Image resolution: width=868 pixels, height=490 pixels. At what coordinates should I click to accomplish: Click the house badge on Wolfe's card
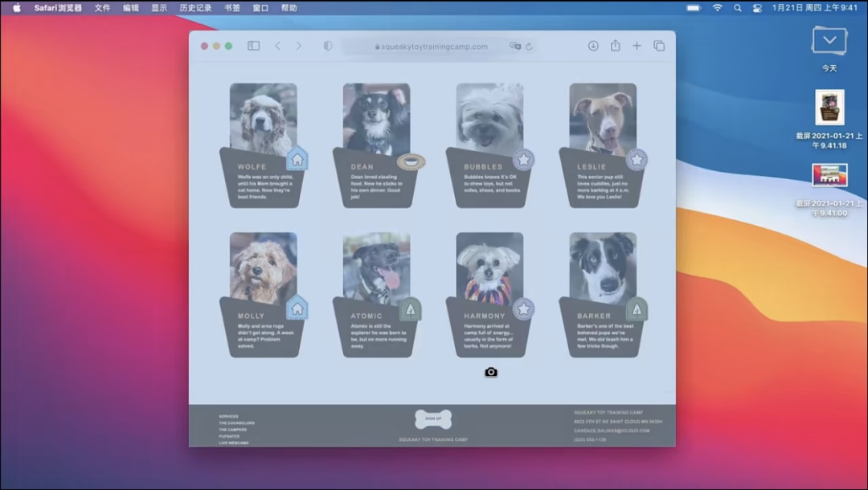297,159
